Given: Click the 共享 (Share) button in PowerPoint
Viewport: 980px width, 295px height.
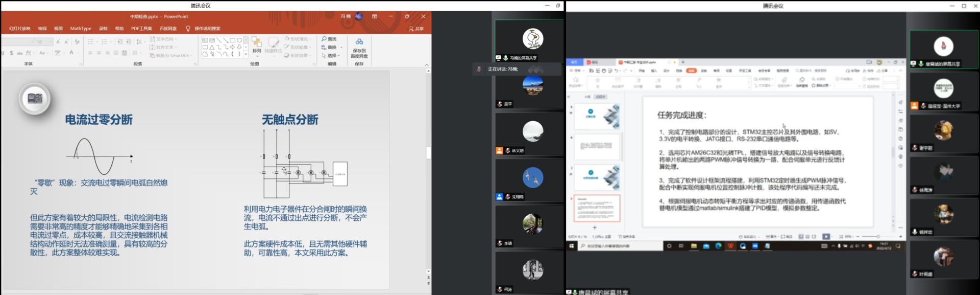Looking at the screenshot, I should [416, 29].
